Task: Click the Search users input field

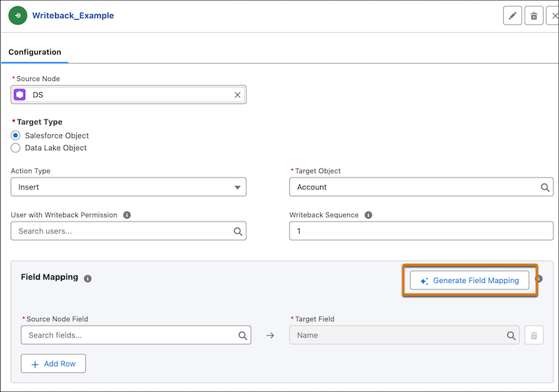Action: 129,231
